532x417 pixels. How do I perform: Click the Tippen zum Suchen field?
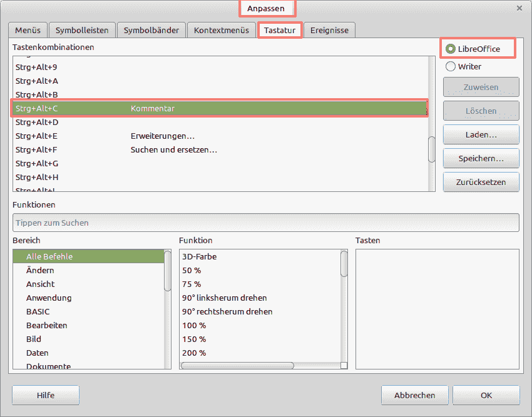click(265, 223)
